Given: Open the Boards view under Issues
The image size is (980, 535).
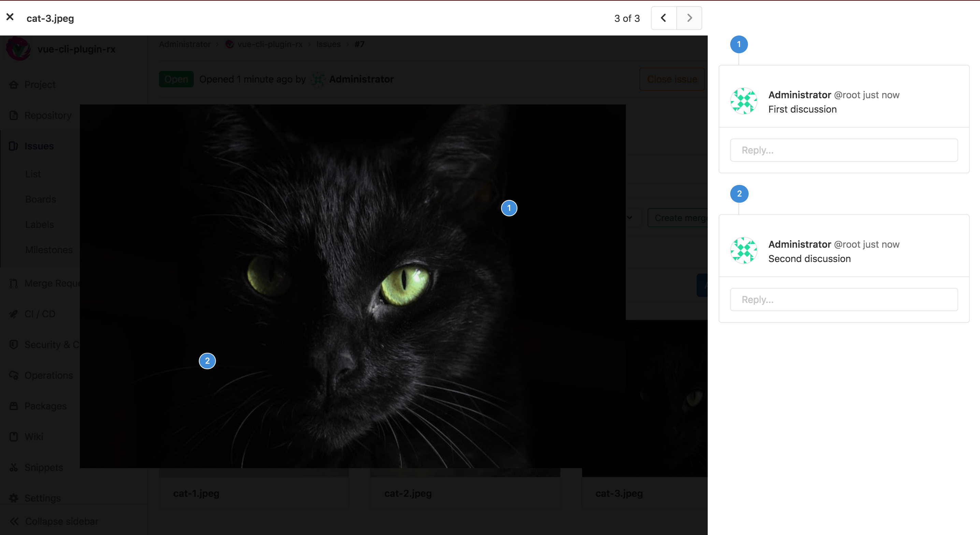Looking at the screenshot, I should click(41, 199).
